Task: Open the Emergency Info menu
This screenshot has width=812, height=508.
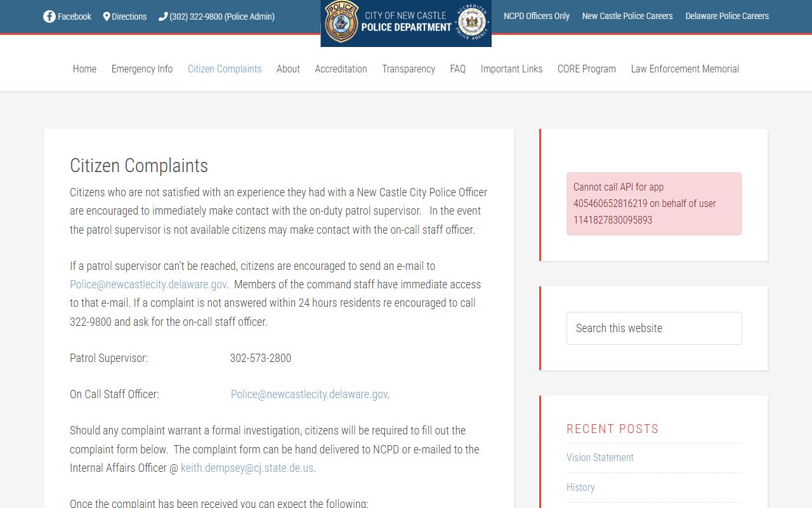Action: 142,69
